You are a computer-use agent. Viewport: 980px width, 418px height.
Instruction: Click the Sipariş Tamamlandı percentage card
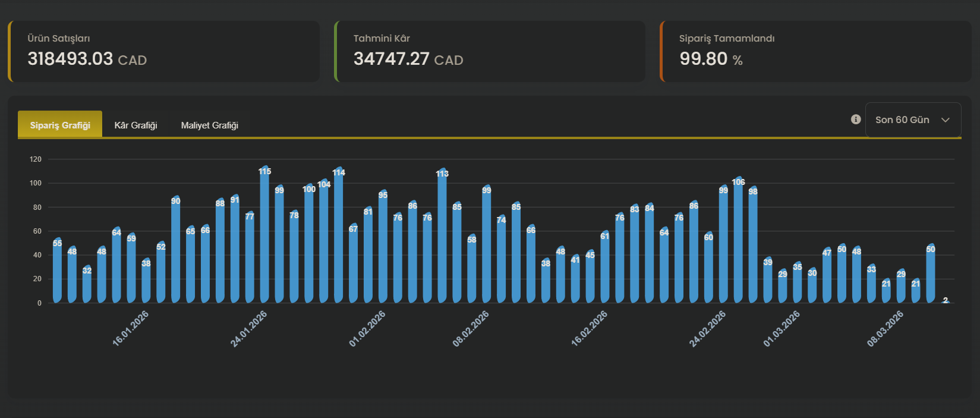(x=815, y=51)
